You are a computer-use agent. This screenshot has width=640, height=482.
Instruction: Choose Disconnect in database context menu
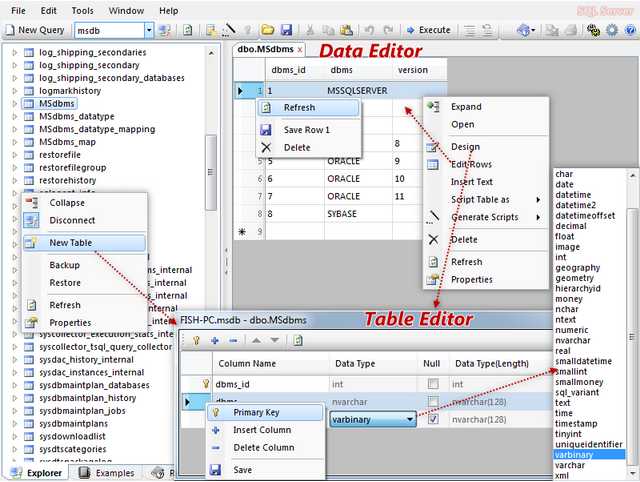84,220
